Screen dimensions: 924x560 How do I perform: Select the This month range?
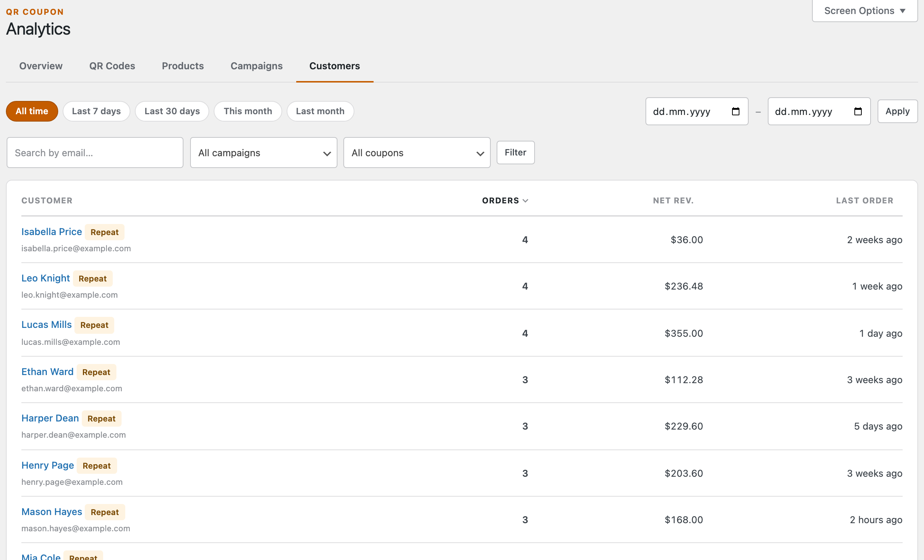(x=248, y=111)
